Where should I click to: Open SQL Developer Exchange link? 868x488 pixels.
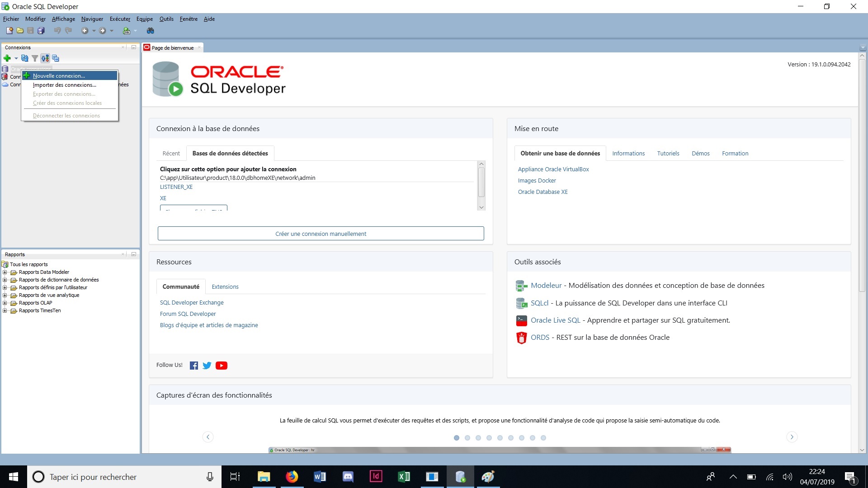[192, 303]
